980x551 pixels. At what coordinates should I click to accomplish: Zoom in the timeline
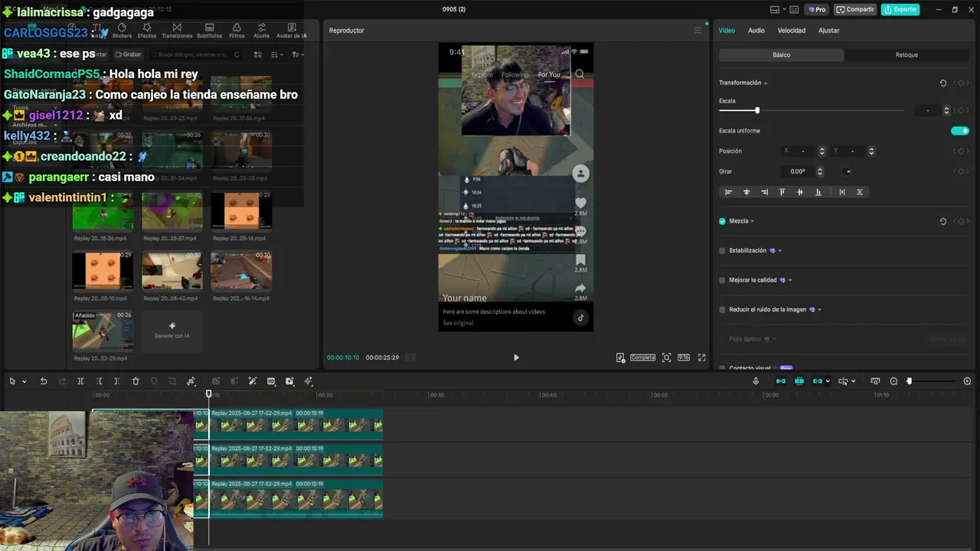pos(967,381)
